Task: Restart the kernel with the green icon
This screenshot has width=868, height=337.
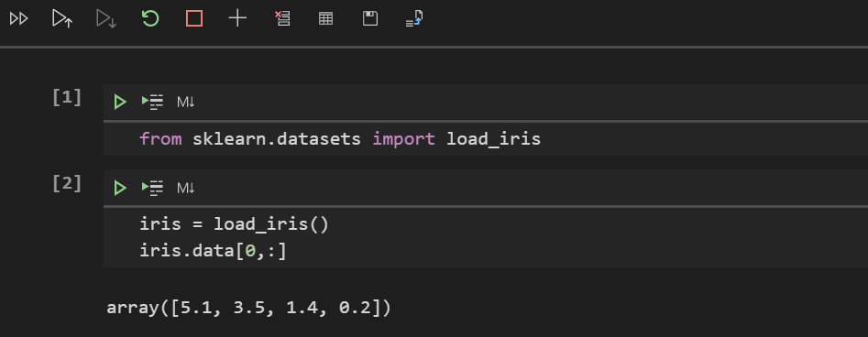Action: 150,19
